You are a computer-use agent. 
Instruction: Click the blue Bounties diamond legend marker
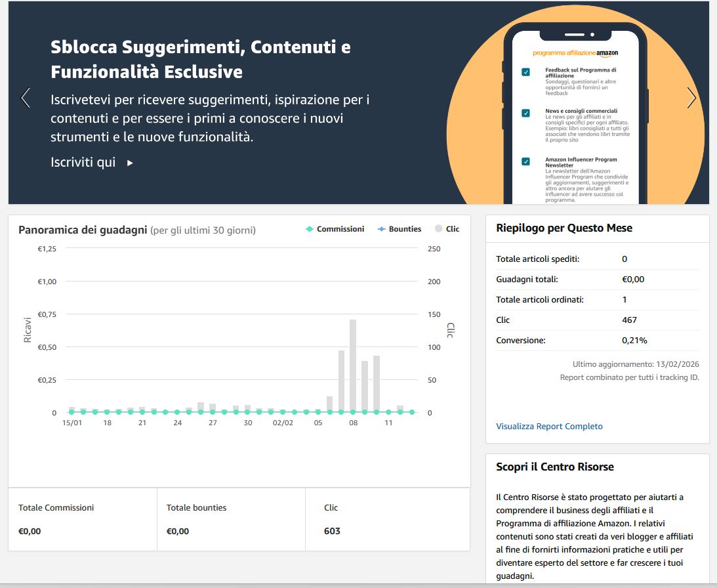coord(380,229)
